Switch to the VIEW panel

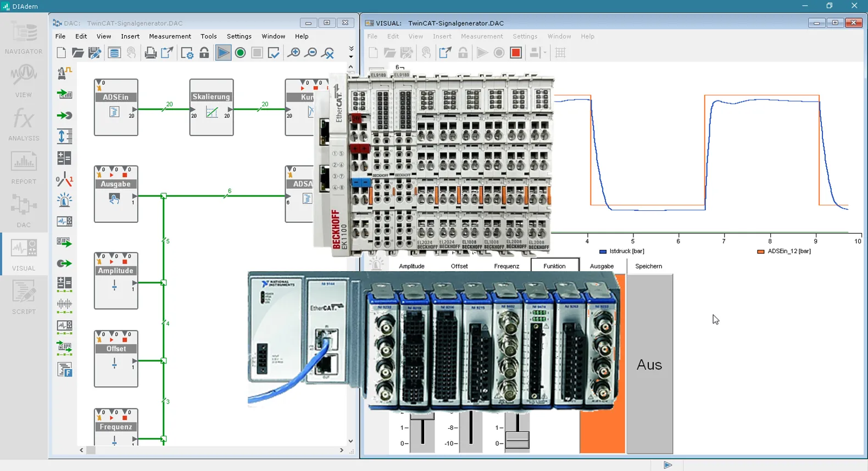pos(24,81)
